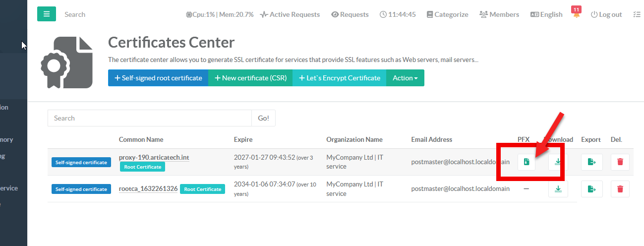The image size is (644, 246).
Task: Click New certificate (CSR) button
Action: point(250,78)
